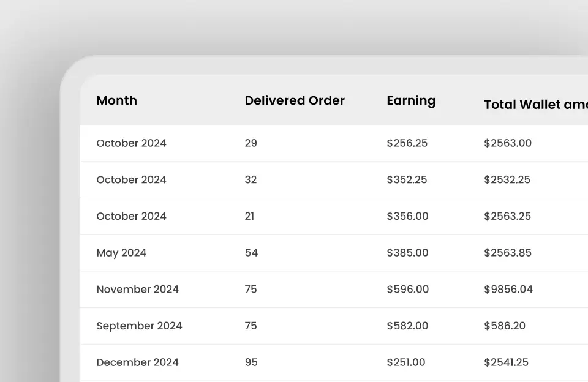This screenshot has height=382, width=588.
Task: Click the Delivered Order column header
Action: click(x=295, y=100)
